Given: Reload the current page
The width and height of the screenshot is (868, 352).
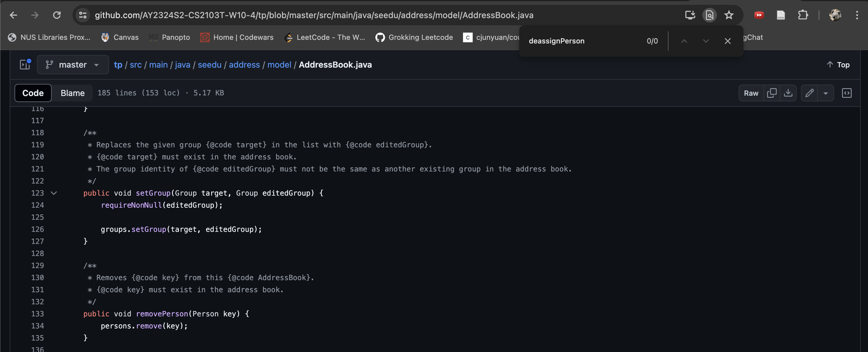Looking at the screenshot, I should coord(57,15).
